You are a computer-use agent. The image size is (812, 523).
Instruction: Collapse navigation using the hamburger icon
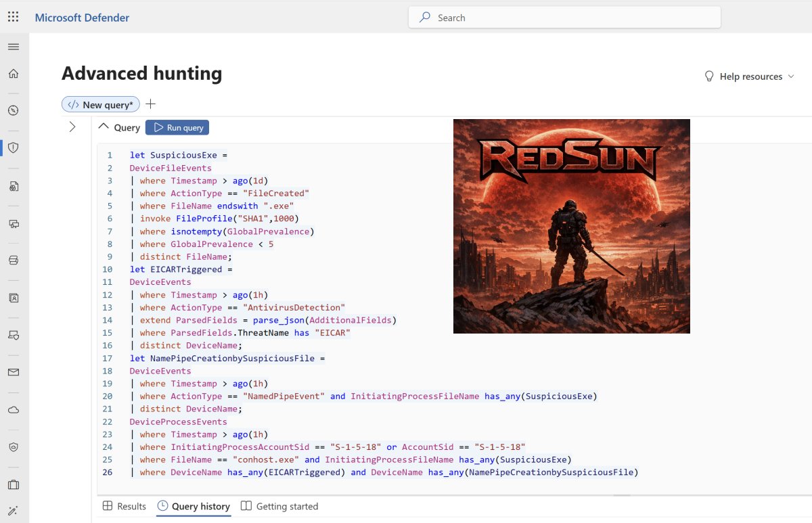pos(14,46)
